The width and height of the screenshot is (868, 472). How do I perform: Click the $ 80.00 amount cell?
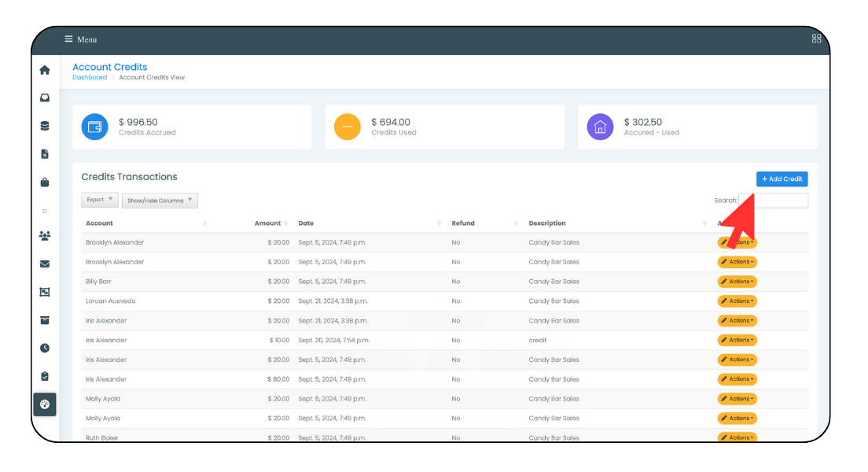click(278, 379)
